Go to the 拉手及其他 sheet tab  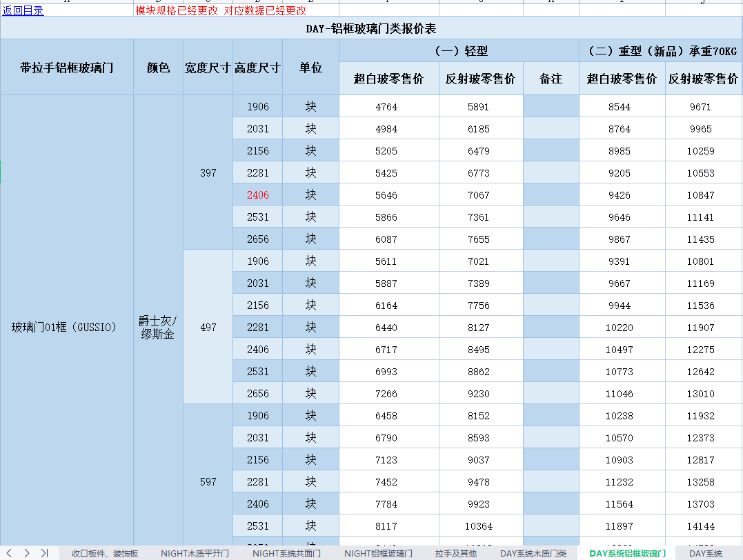click(x=456, y=553)
